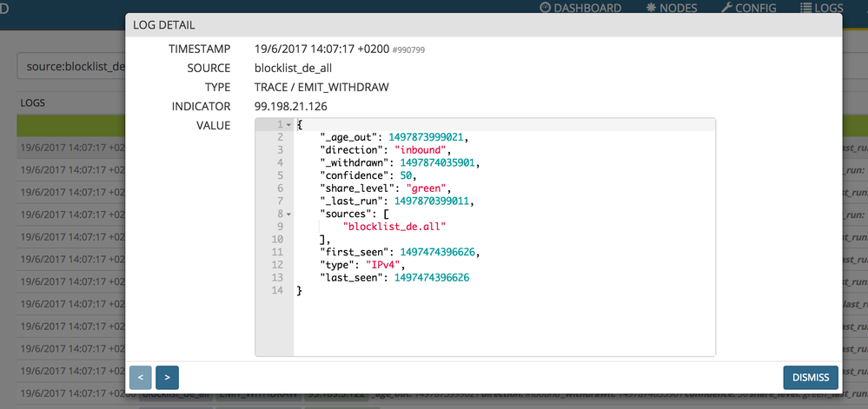The image size is (868, 409).
Task: Click the log search query field
Action: (72, 67)
